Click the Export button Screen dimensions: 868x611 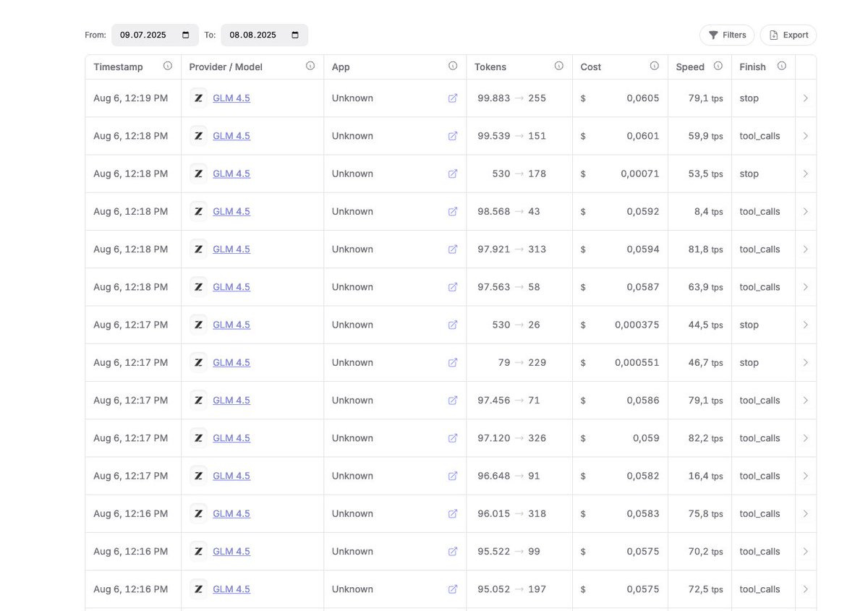pyautogui.click(x=788, y=35)
